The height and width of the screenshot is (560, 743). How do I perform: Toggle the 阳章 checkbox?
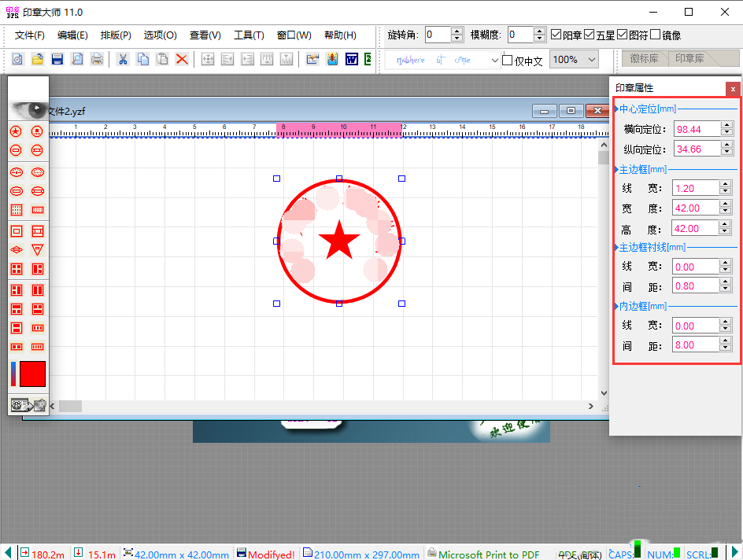[556, 35]
